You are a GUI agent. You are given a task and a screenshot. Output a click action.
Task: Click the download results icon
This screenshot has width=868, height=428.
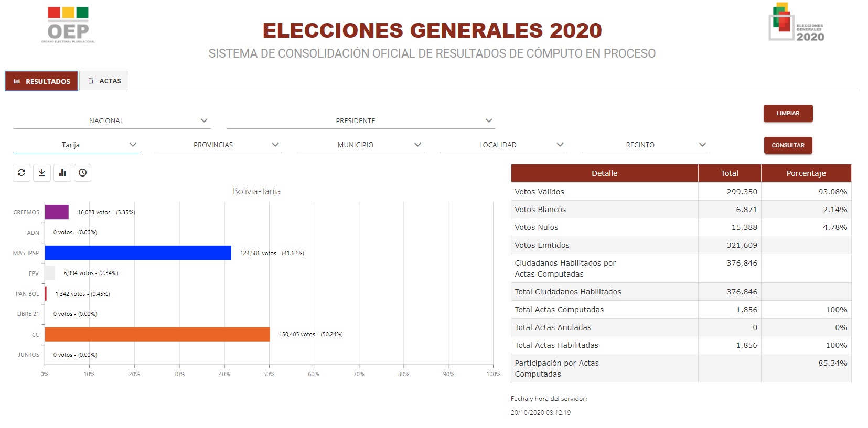point(42,173)
